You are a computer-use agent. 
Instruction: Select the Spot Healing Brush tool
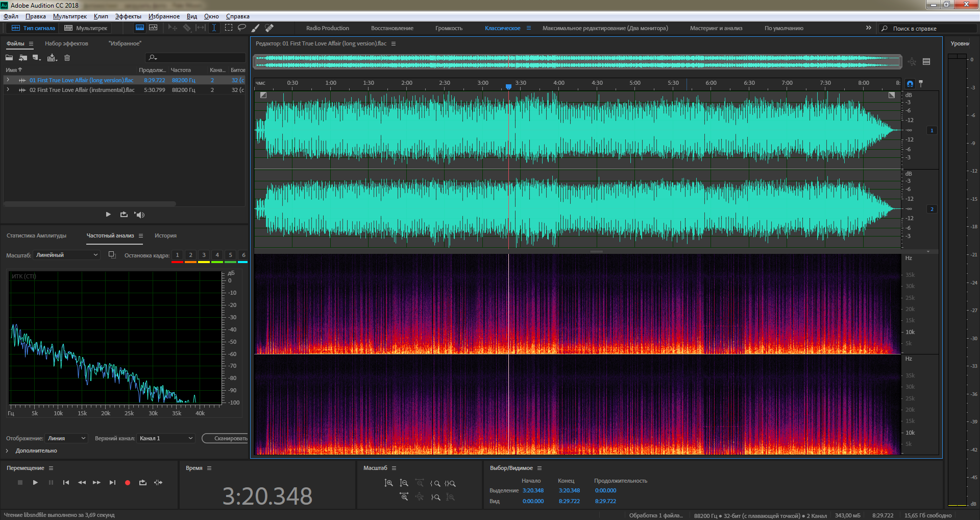269,28
